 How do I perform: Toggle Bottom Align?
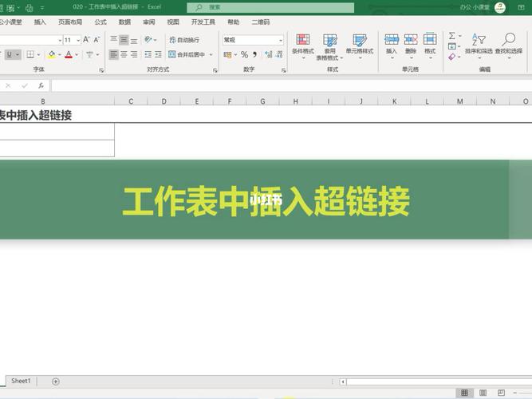pos(134,40)
